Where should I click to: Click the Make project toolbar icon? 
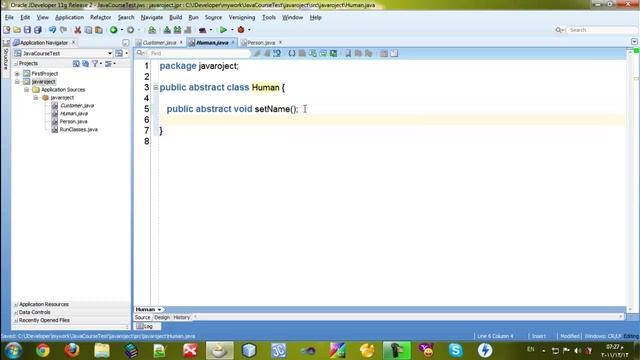pyautogui.click(x=167, y=30)
